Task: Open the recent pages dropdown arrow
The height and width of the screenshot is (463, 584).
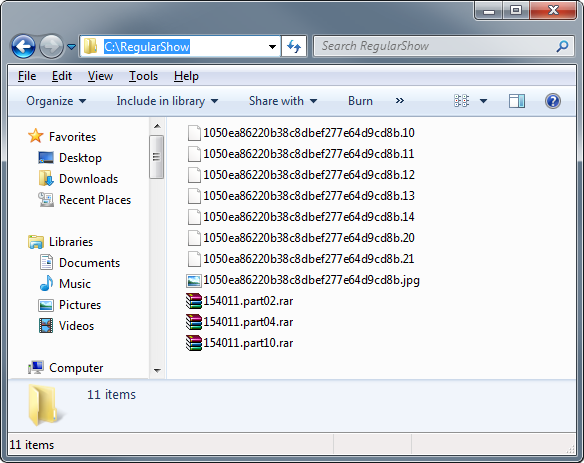Action: [x=71, y=47]
